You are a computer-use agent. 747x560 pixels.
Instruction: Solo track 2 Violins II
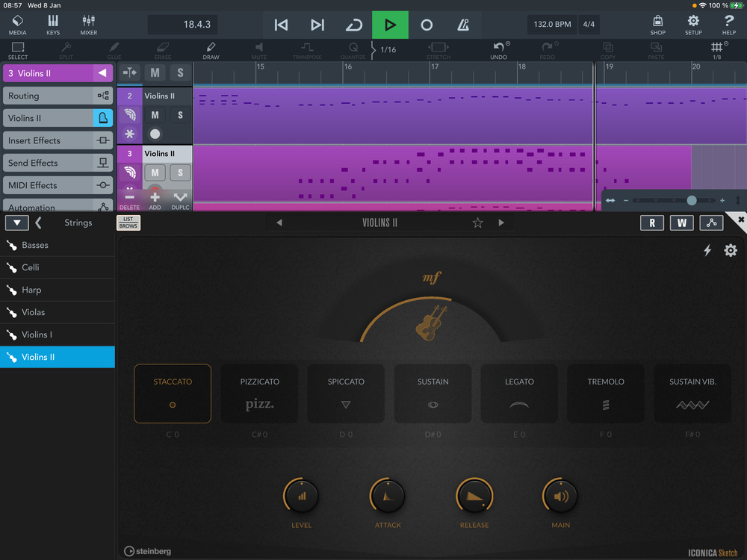pos(180,115)
